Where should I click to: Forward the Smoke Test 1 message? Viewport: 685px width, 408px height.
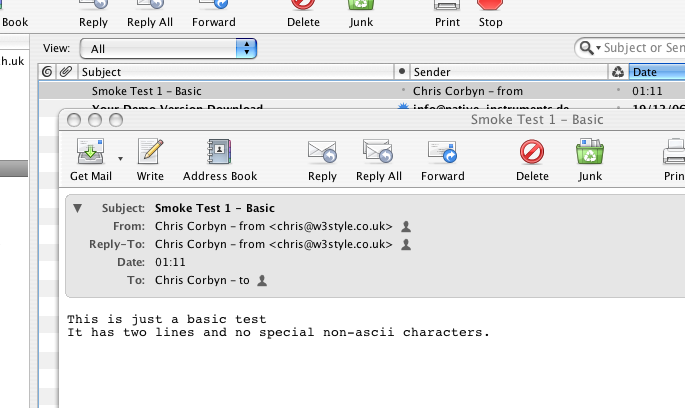click(442, 153)
